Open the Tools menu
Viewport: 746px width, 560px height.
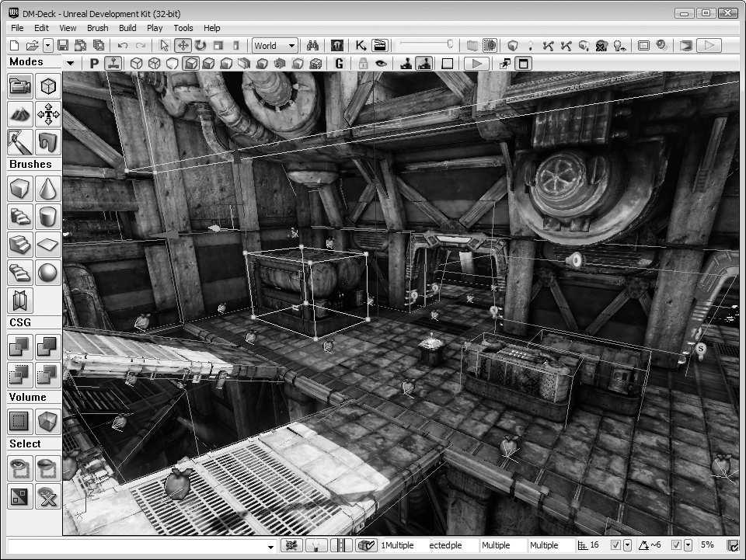(x=183, y=28)
